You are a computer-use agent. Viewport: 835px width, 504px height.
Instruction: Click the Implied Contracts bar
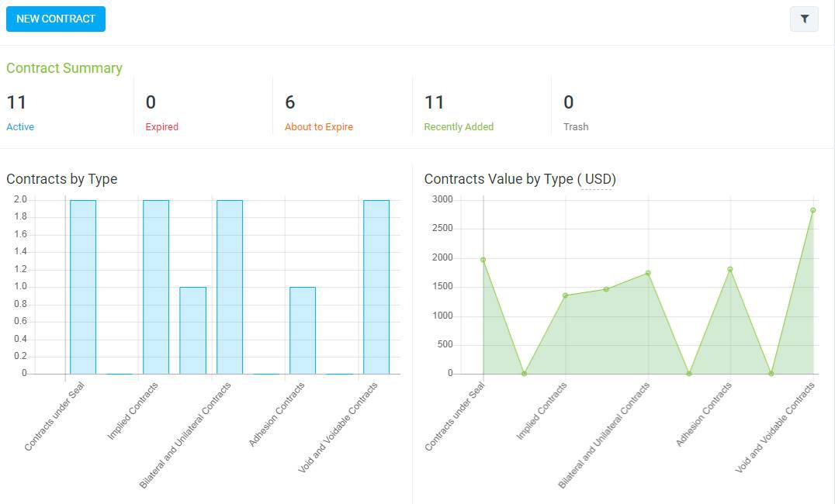156,287
